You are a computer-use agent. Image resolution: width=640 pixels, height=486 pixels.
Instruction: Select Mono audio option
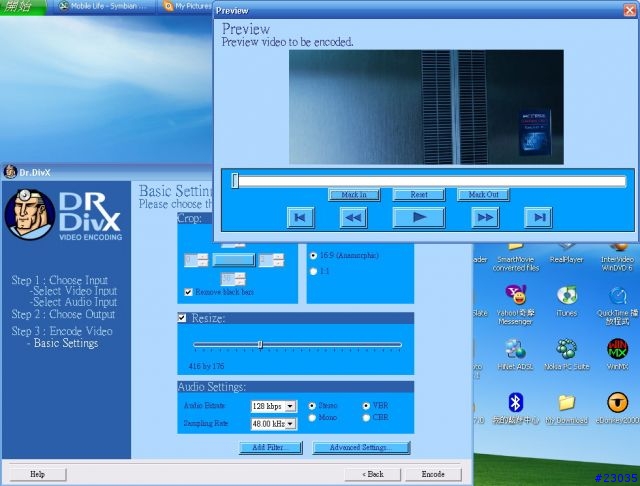coord(312,417)
